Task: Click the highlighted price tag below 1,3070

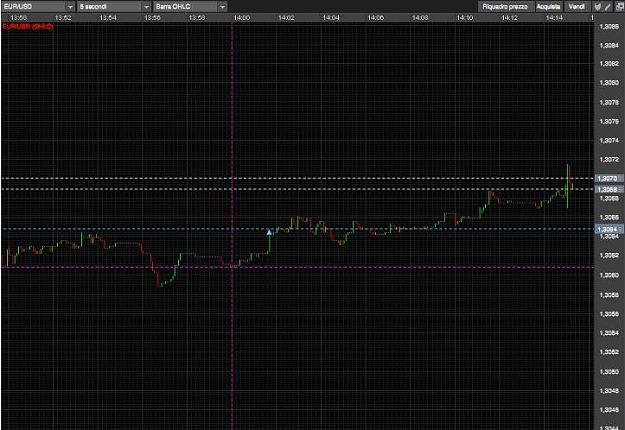Action: tap(609, 189)
